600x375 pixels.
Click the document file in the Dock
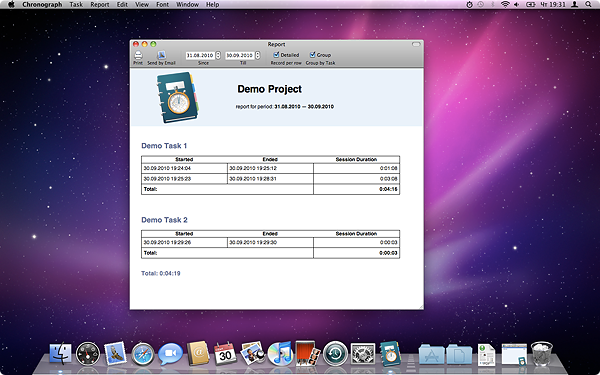point(486,354)
